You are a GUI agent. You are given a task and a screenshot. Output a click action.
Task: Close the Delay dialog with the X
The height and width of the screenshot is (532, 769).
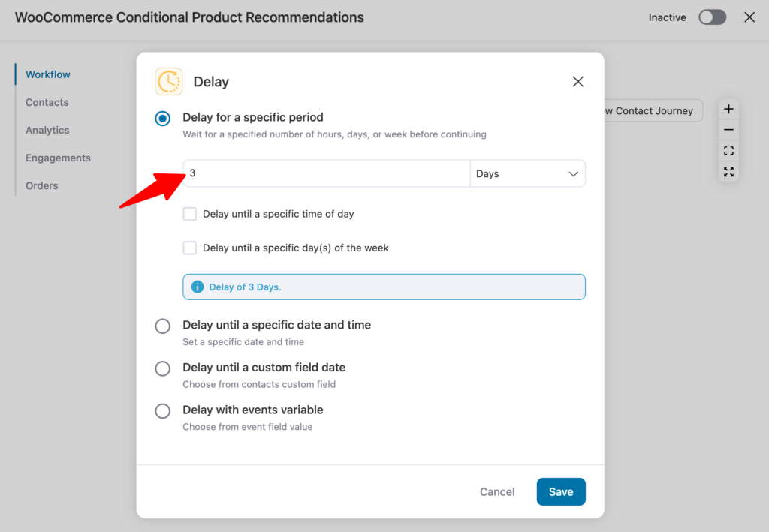[578, 81]
